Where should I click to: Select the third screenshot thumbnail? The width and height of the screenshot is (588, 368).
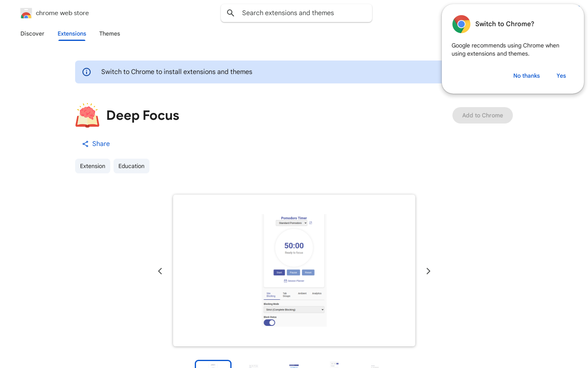[294, 364]
